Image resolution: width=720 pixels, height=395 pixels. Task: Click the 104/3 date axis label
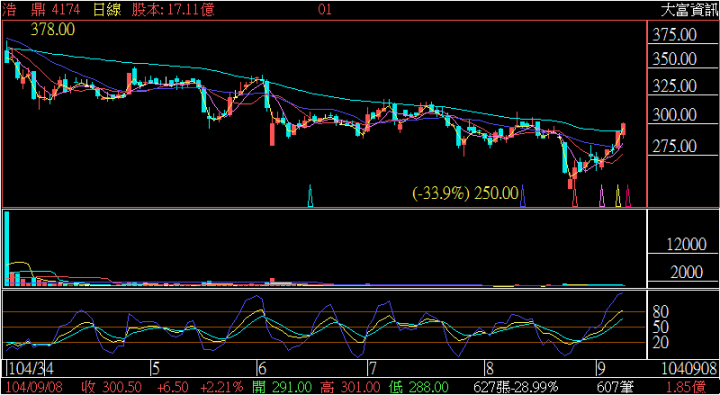(x=26, y=368)
